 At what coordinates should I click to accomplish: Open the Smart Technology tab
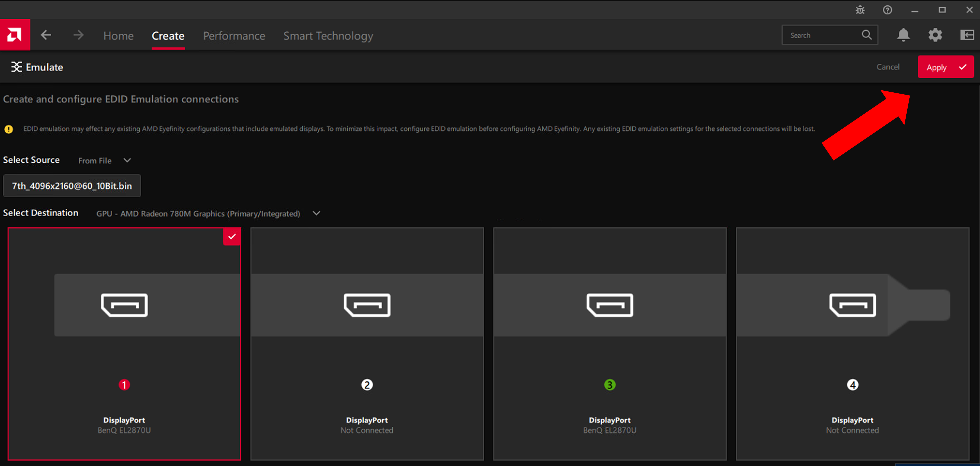tap(328, 36)
